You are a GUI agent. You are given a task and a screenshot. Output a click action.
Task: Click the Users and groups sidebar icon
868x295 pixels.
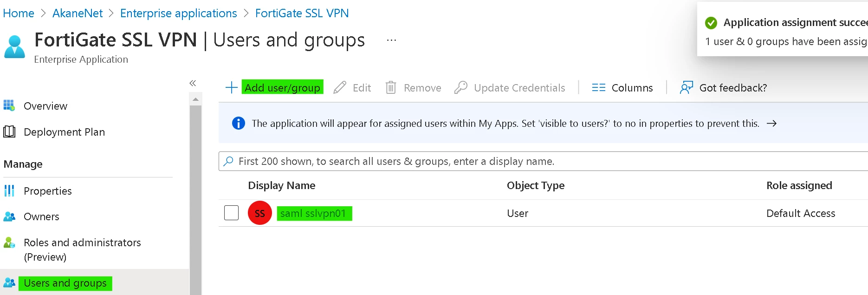(9, 282)
